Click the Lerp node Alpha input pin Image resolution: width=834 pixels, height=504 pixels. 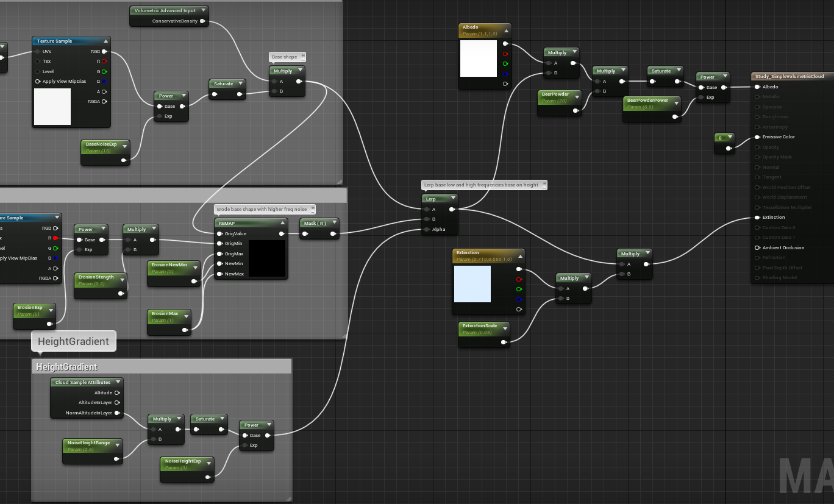[426, 230]
